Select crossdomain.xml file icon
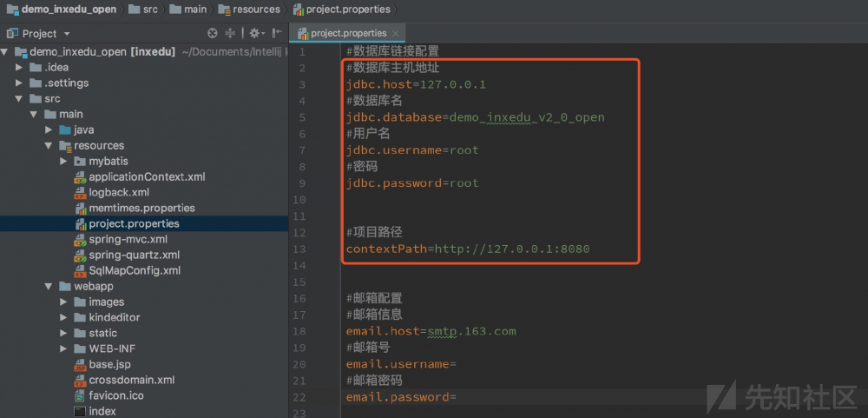 point(80,381)
